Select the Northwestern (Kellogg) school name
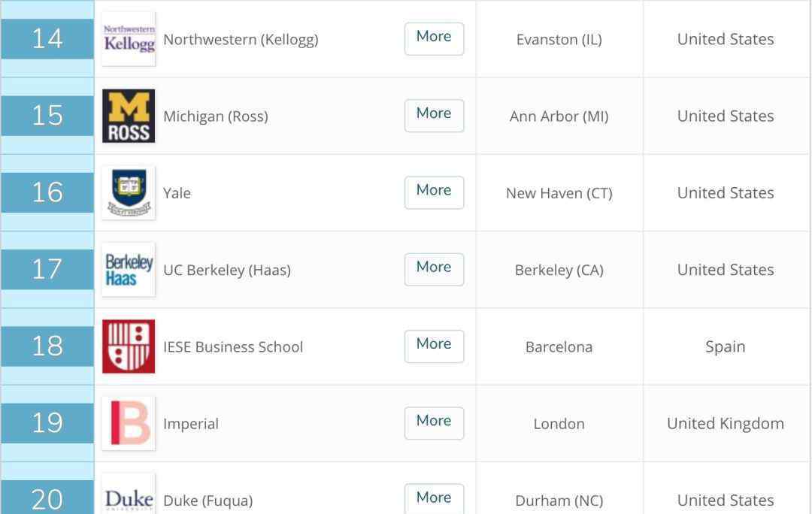This screenshot has width=812, height=514. point(241,40)
